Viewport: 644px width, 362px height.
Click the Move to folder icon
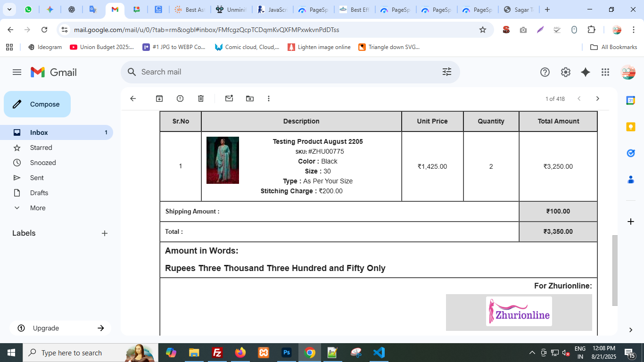coord(250,99)
